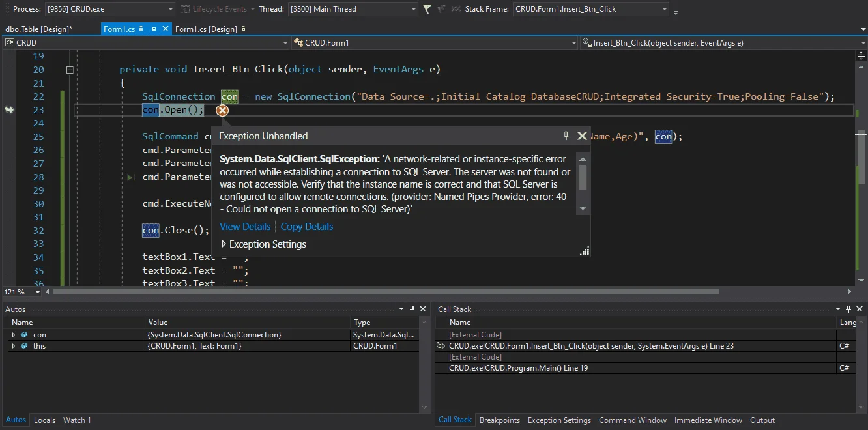Click con.Open(); on line 23
The height and width of the screenshot is (430, 868).
173,110
